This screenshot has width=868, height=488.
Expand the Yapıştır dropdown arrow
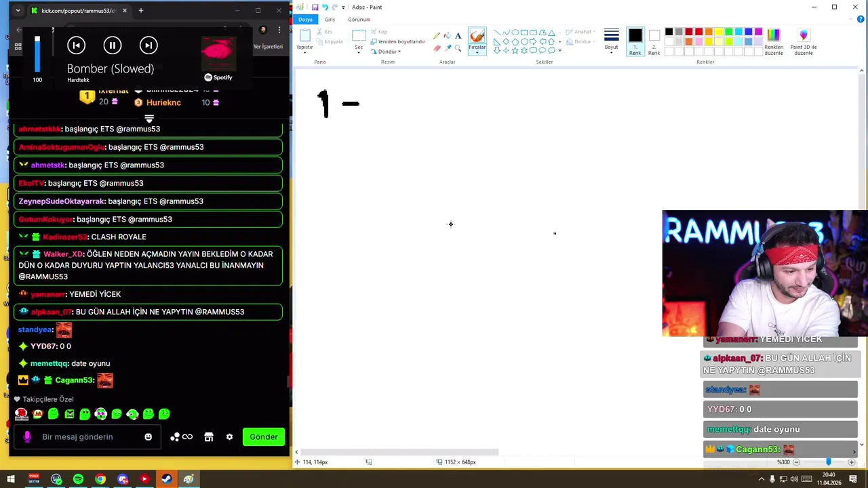[304, 53]
